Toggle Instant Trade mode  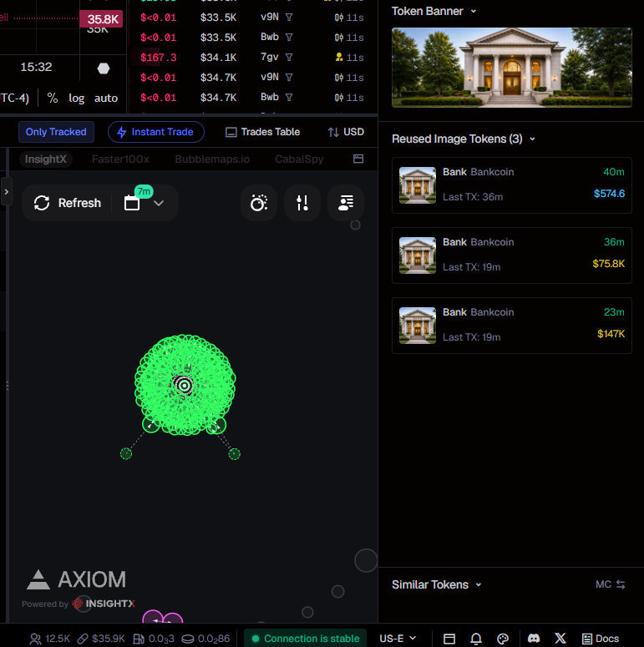click(x=155, y=132)
